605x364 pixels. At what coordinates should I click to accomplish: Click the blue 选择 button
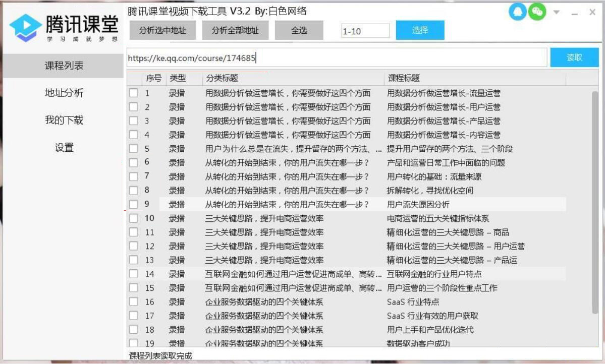tap(420, 30)
